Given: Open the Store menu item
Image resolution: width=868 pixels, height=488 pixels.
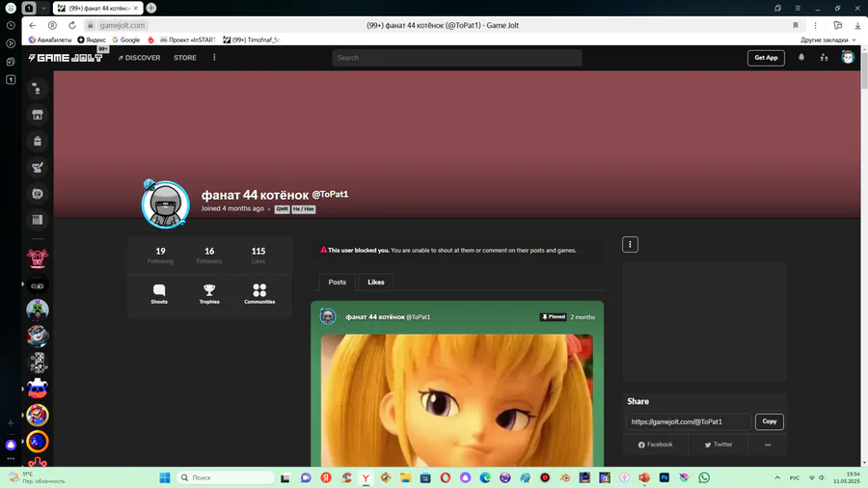Looking at the screenshot, I should point(185,58).
